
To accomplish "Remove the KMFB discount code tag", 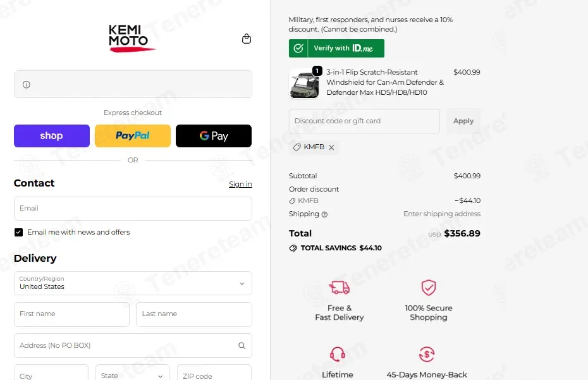I will coord(331,147).
